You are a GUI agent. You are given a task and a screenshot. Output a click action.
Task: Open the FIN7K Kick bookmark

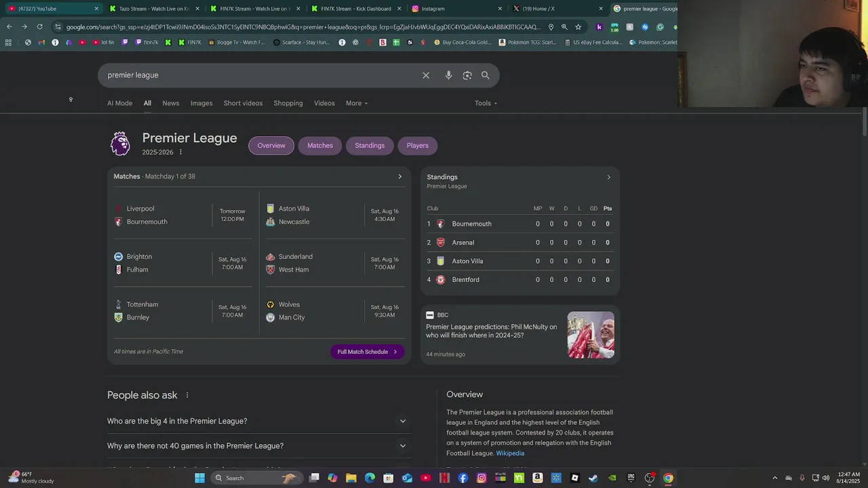(x=189, y=42)
